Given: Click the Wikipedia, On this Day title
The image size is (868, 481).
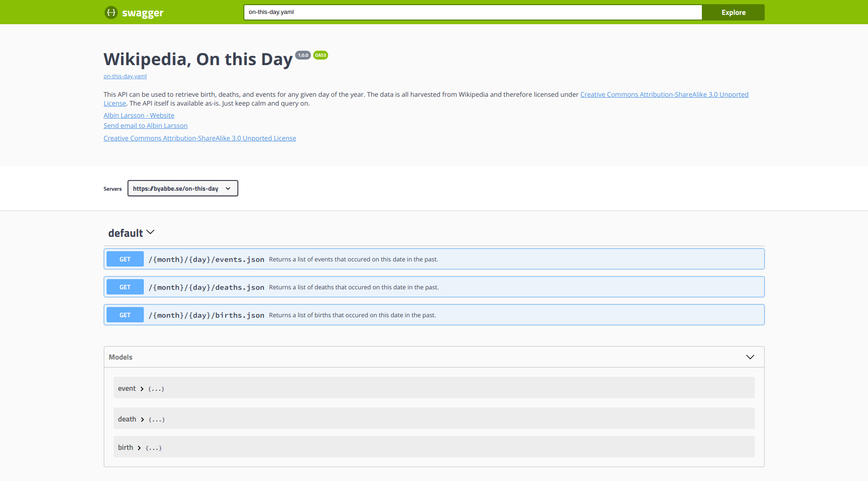Looking at the screenshot, I should coord(198,60).
